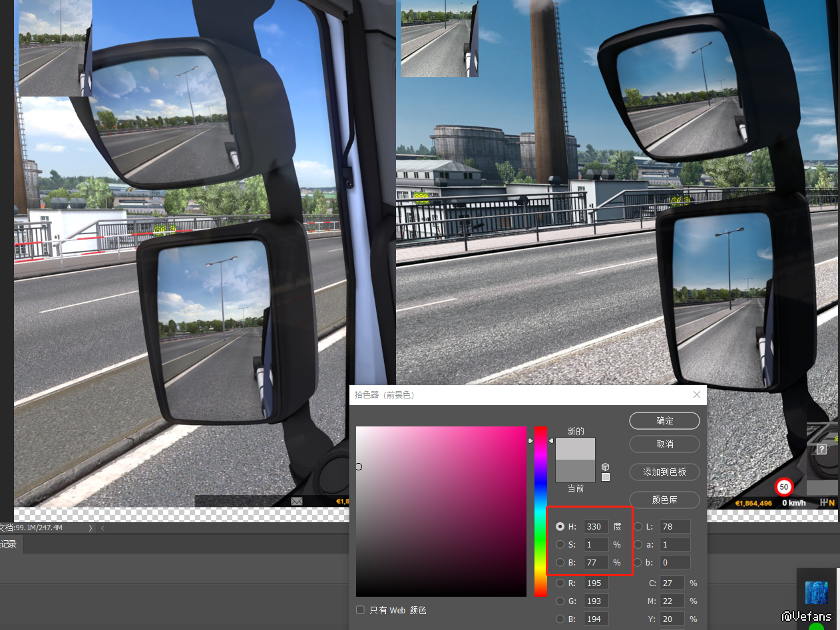
Task: Click the hue spectrum slider bar
Action: (x=540, y=511)
